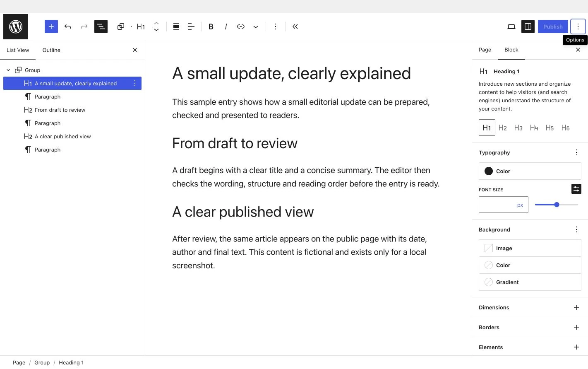Open the block inserter plus button
The image size is (588, 369).
pyautogui.click(x=51, y=27)
